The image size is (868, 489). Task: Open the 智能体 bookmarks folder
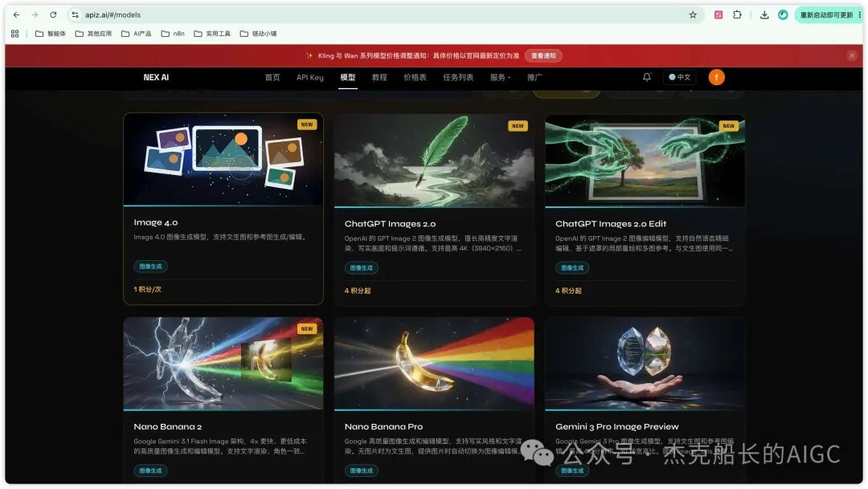click(x=51, y=34)
